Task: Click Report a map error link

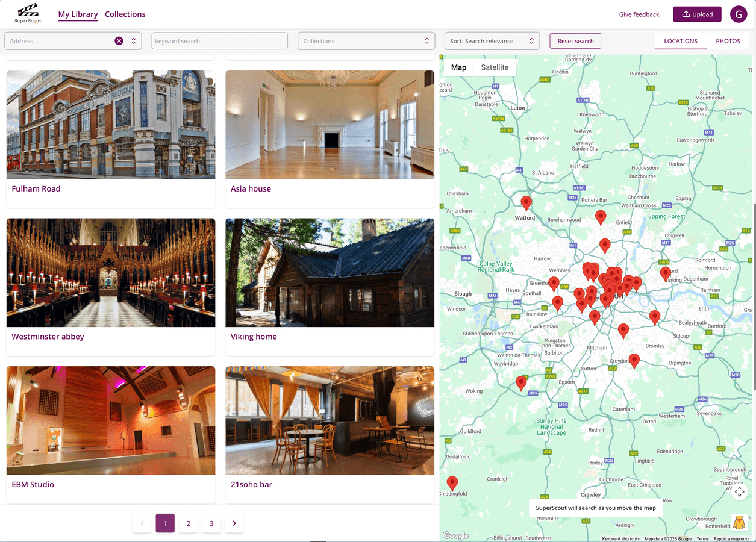Action: [732, 539]
